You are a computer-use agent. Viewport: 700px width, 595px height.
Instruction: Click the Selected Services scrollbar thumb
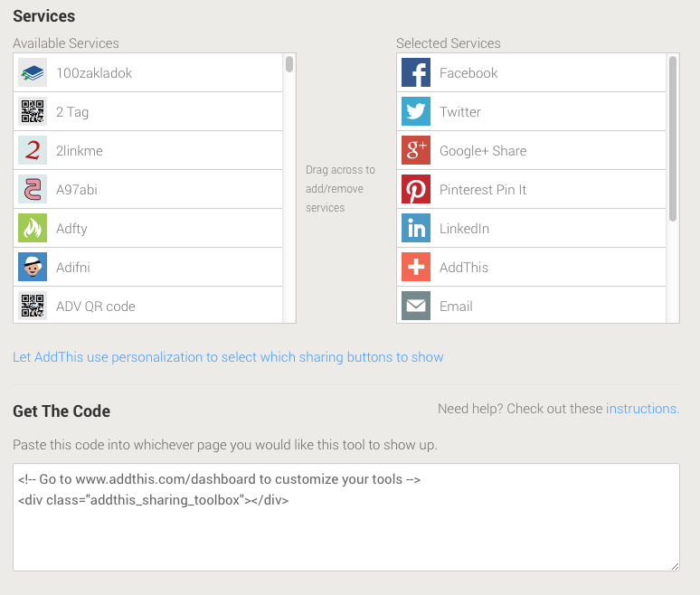pyautogui.click(x=673, y=138)
